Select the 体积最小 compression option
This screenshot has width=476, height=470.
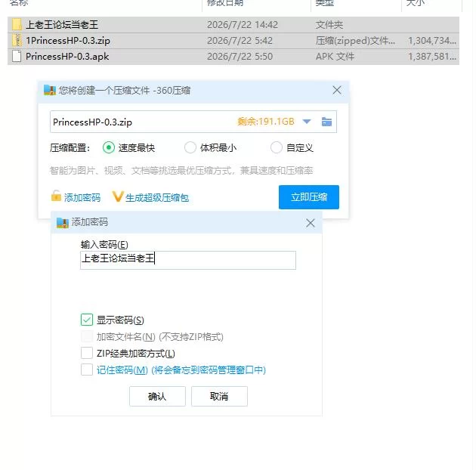(x=190, y=148)
